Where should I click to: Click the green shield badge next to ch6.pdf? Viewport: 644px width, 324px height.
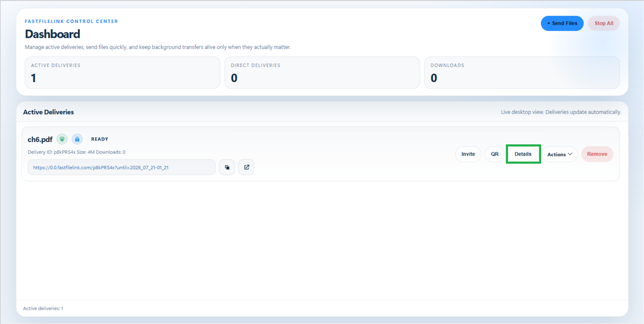pos(62,139)
